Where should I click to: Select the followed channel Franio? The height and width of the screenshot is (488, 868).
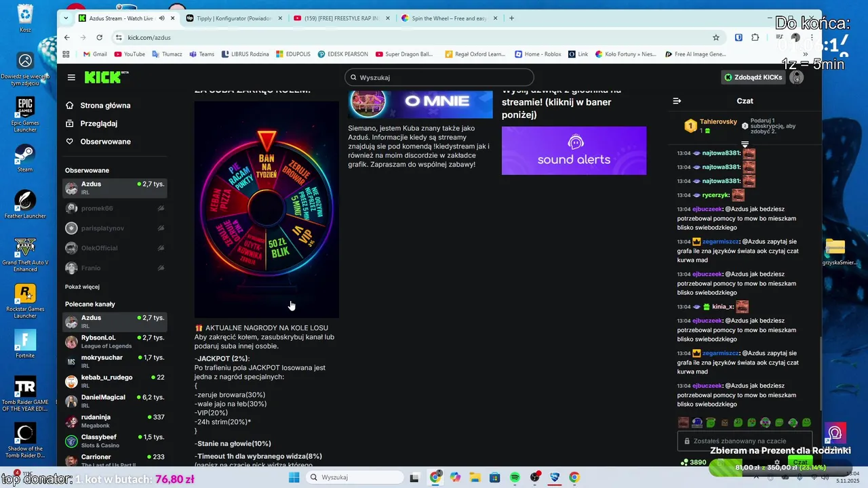115,268
